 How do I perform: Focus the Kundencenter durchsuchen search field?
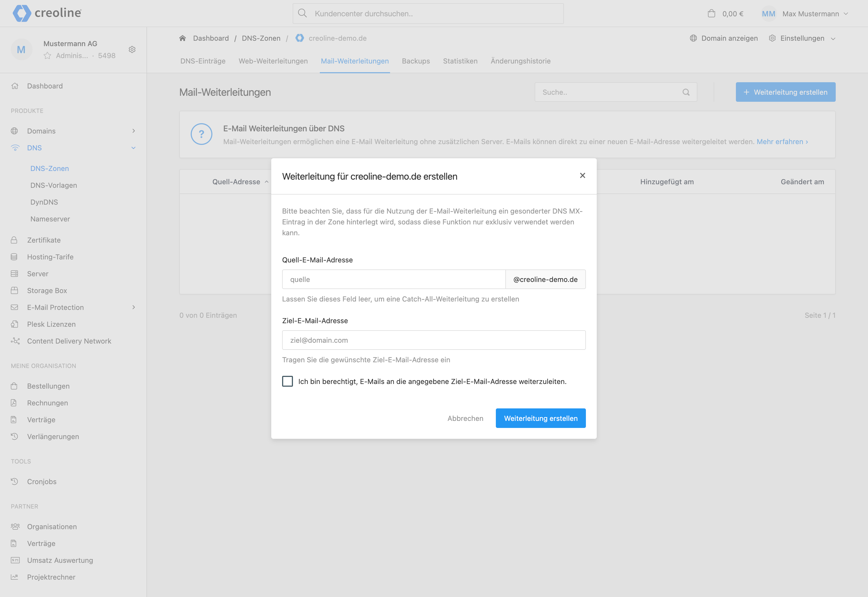(x=428, y=14)
